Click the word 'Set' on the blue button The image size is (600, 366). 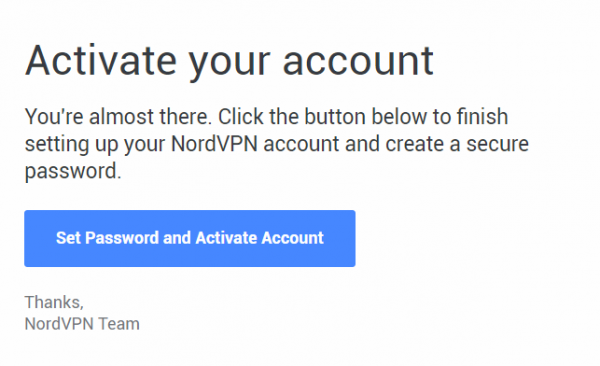(x=68, y=238)
